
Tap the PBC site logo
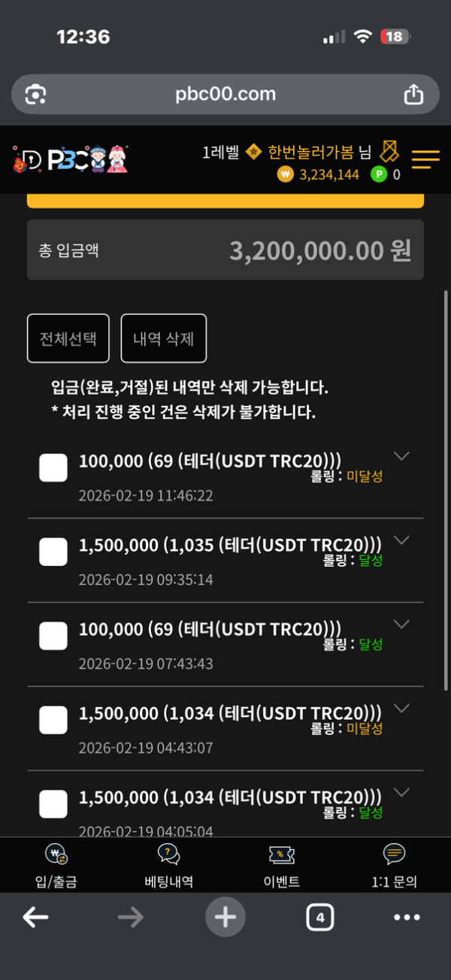pyautogui.click(x=70, y=159)
